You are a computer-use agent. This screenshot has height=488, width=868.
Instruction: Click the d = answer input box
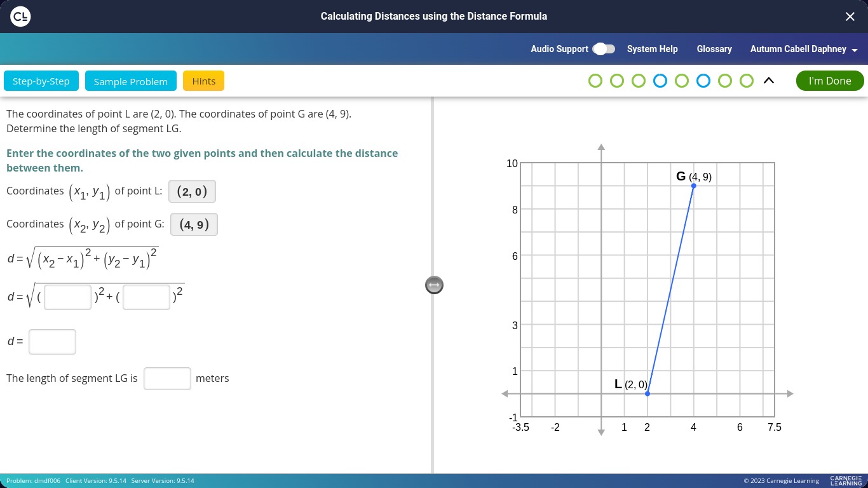pos(53,342)
